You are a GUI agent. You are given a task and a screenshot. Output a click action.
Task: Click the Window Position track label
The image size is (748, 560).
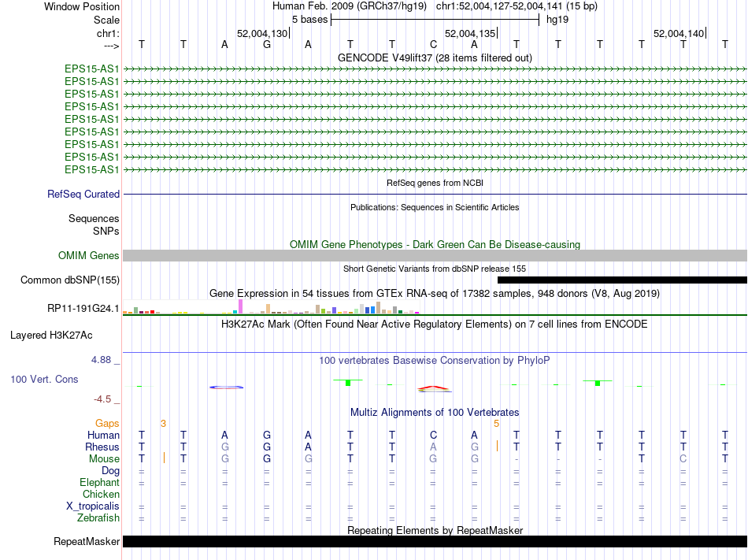pos(82,6)
